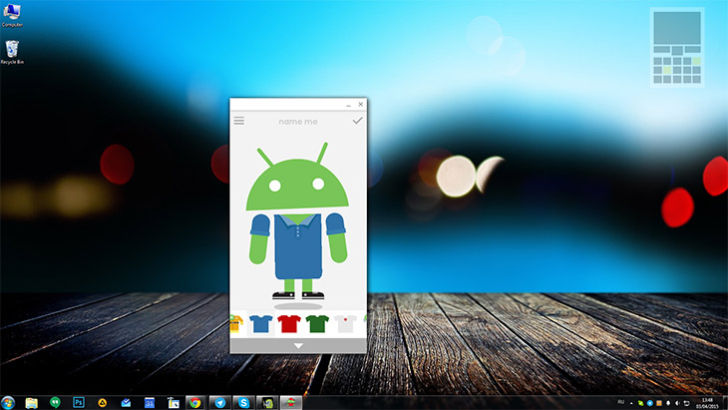Open the blue Inbox mail taskbar icon
Viewport: 728px width, 410px height.
[126, 403]
